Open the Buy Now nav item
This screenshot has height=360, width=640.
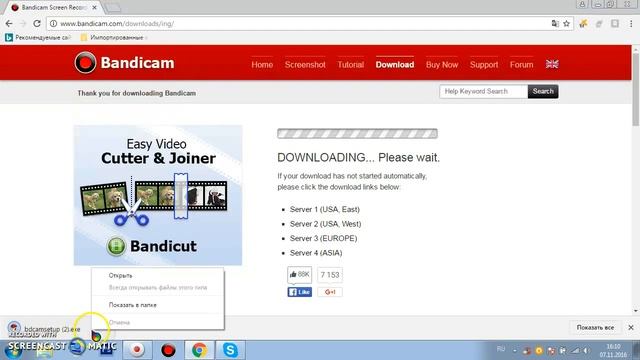click(442, 64)
